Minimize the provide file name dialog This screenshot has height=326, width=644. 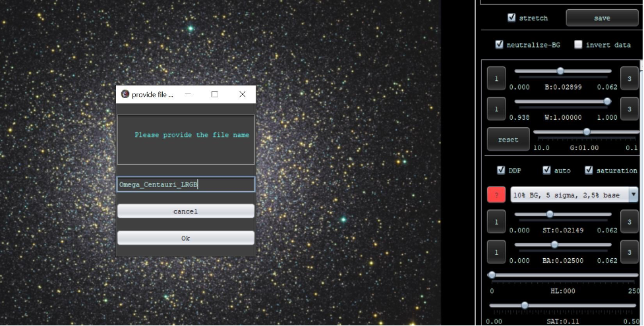click(188, 94)
